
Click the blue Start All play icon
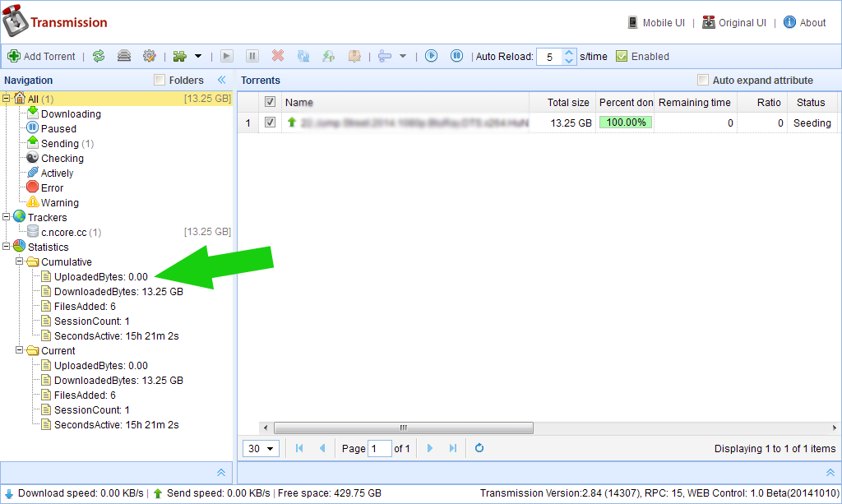pyautogui.click(x=431, y=56)
